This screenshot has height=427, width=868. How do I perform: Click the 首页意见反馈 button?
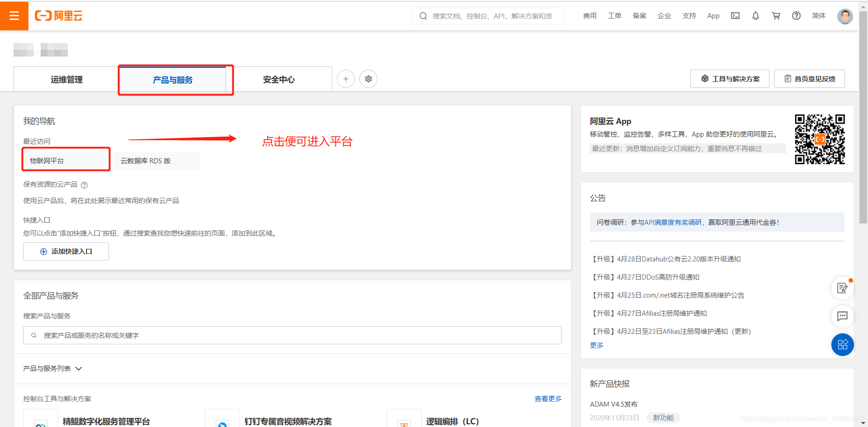(809, 79)
